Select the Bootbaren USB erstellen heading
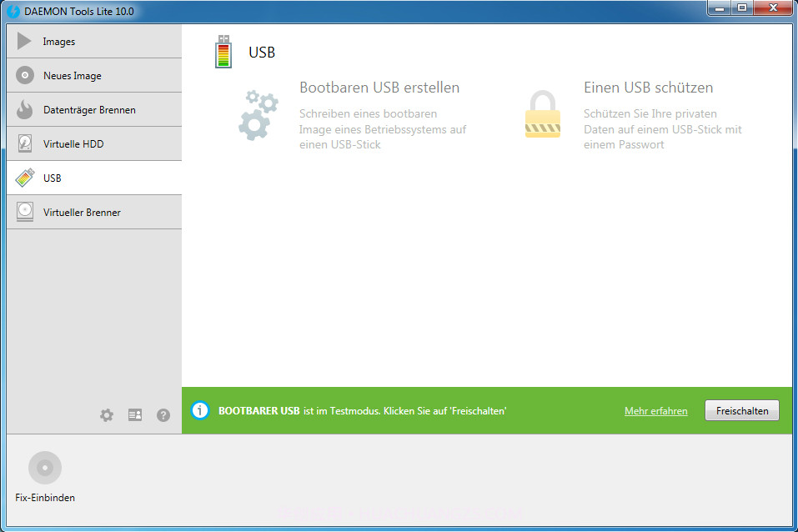 [379, 87]
